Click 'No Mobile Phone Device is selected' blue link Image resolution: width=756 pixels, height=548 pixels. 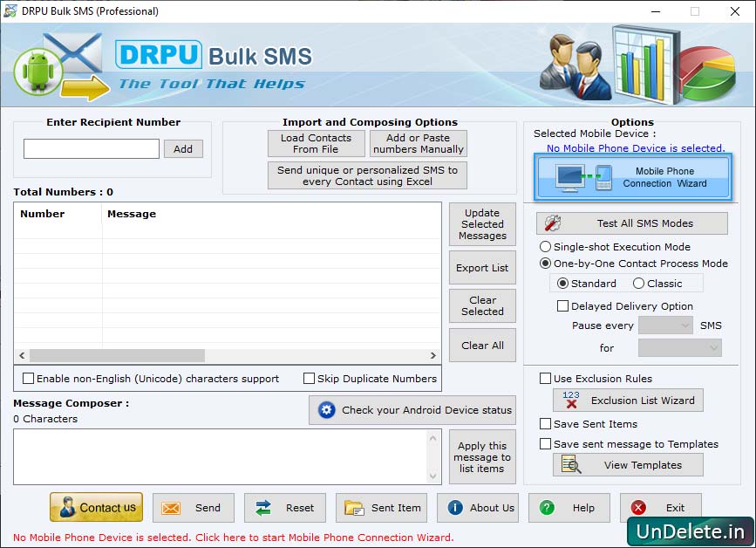pos(636,148)
